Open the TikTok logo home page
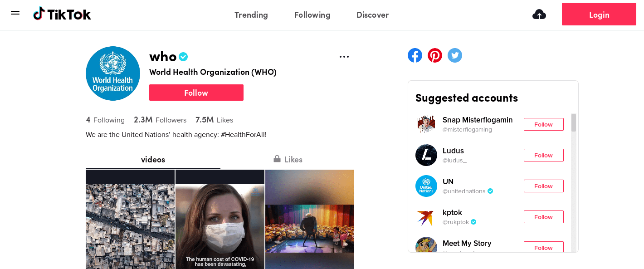 coord(62,14)
